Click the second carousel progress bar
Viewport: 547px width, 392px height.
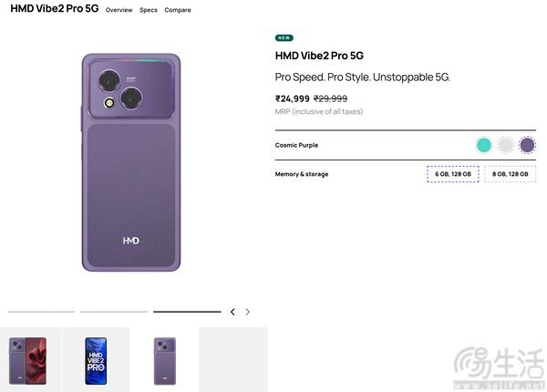coord(114,312)
